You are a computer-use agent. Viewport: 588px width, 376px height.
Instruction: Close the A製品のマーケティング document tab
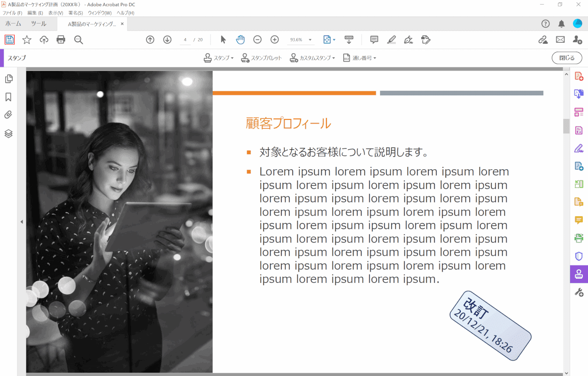[122, 24]
